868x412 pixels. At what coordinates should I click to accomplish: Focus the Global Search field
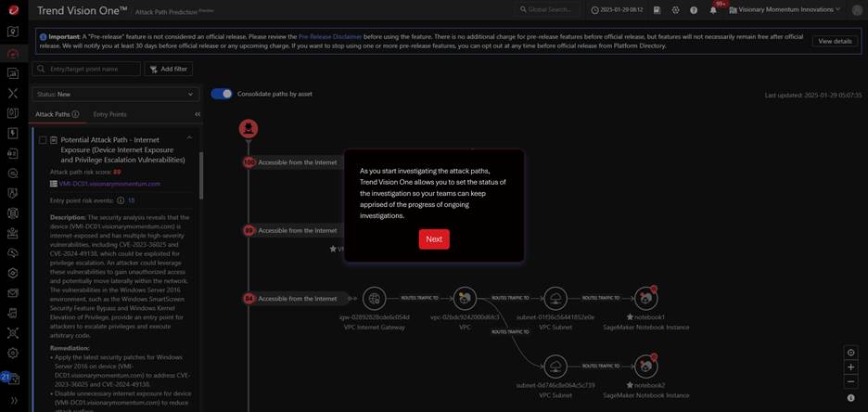click(547, 10)
